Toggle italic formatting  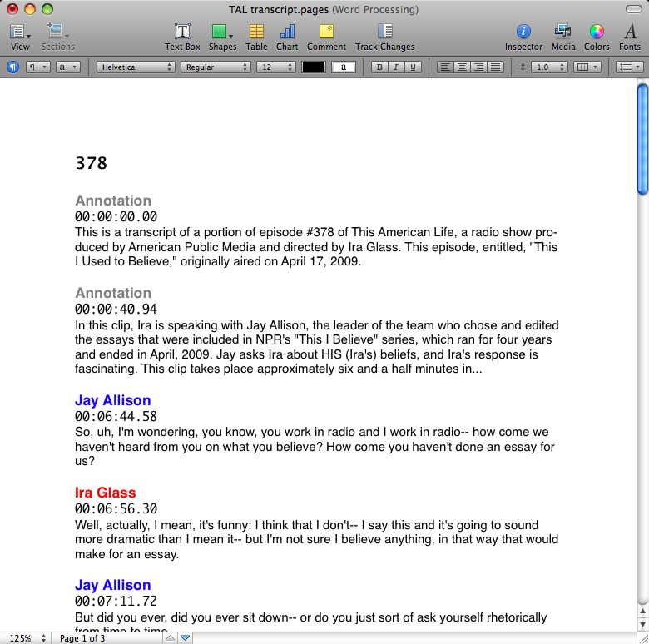click(396, 67)
